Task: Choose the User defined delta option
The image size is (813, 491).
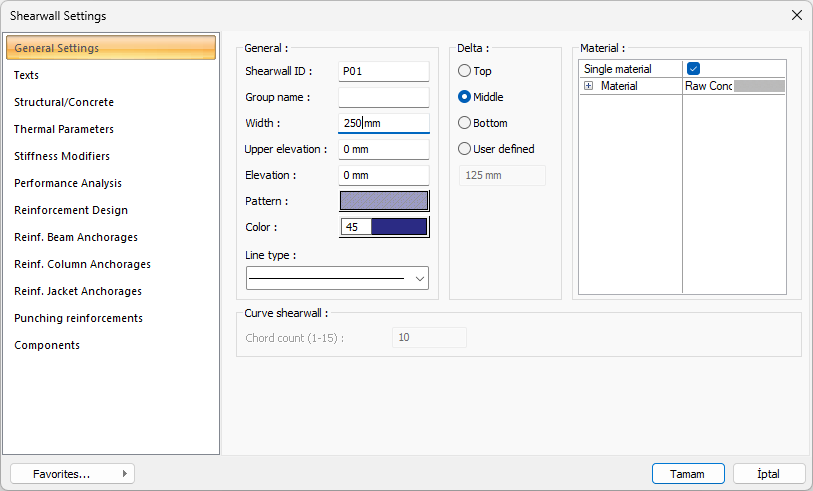Action: click(x=464, y=149)
